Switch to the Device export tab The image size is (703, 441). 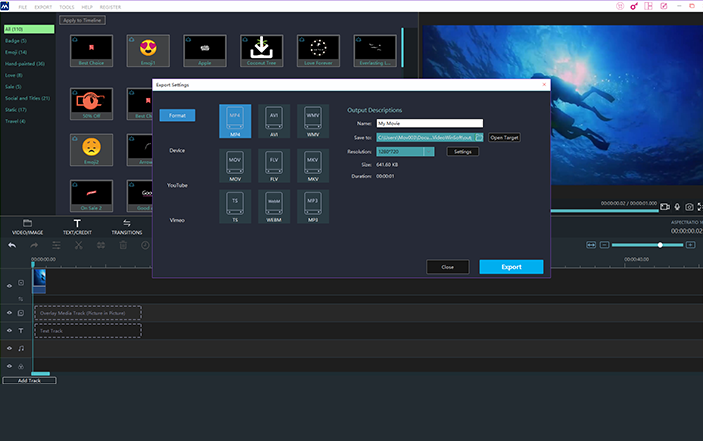pos(176,151)
